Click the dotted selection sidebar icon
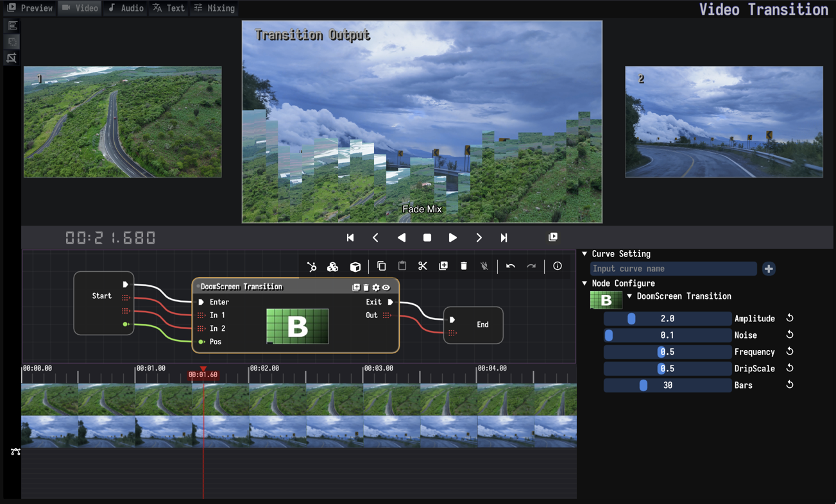 coord(12,42)
